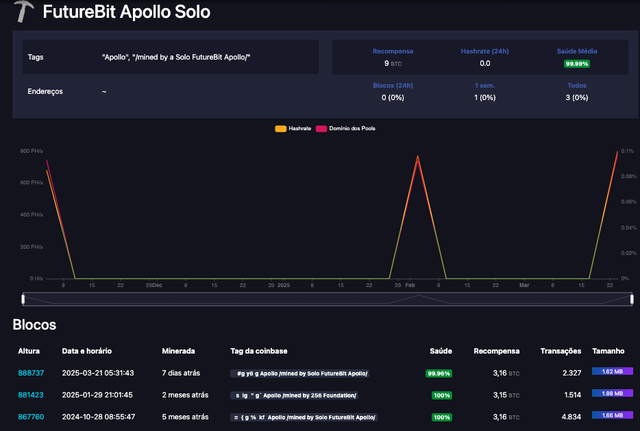Click the pickaxe logo beside FutureBit Apollo Solo
Image resolution: width=640 pixels, height=431 pixels.
pos(24,11)
